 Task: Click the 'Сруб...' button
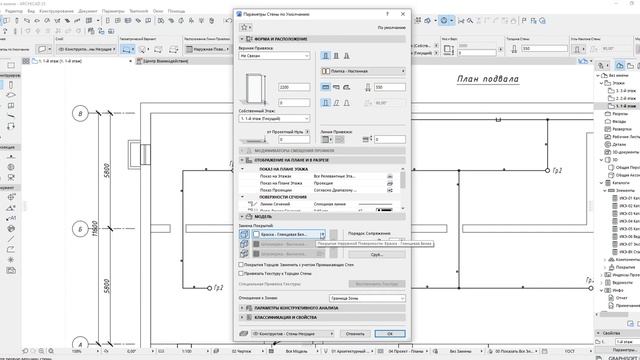pos(377,254)
